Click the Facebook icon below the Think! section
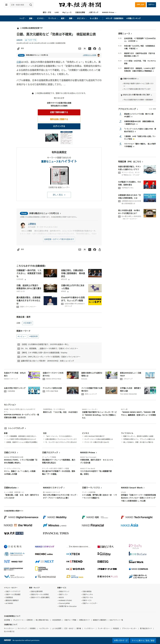This screenshot has height=644, width=160. 95,250
